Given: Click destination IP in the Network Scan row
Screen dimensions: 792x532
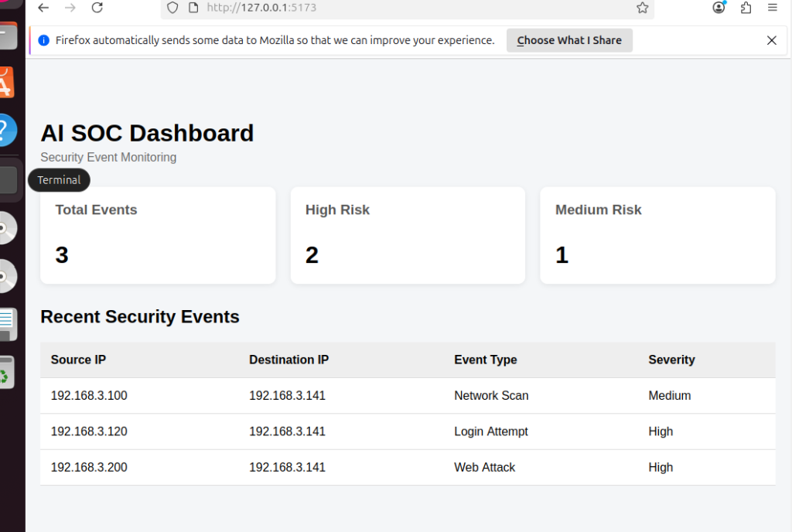Looking at the screenshot, I should pyautogui.click(x=288, y=396).
